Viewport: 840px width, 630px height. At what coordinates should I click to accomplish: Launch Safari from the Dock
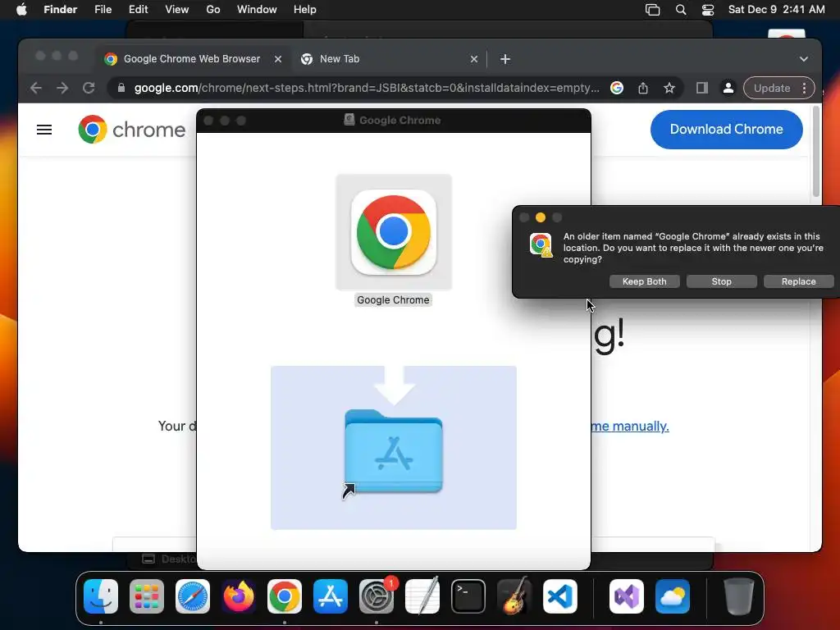[193, 596]
